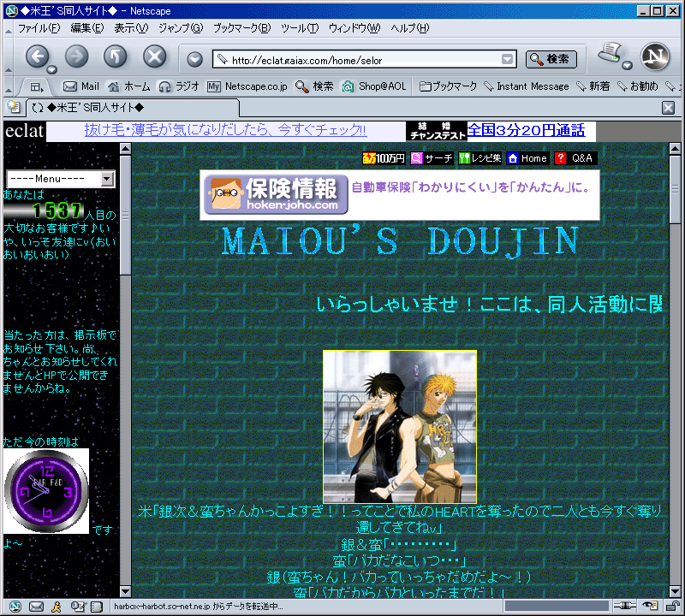This screenshot has height=616, width=685.
Task: Click the new tab icon beside tab strip
Action: click(x=14, y=107)
